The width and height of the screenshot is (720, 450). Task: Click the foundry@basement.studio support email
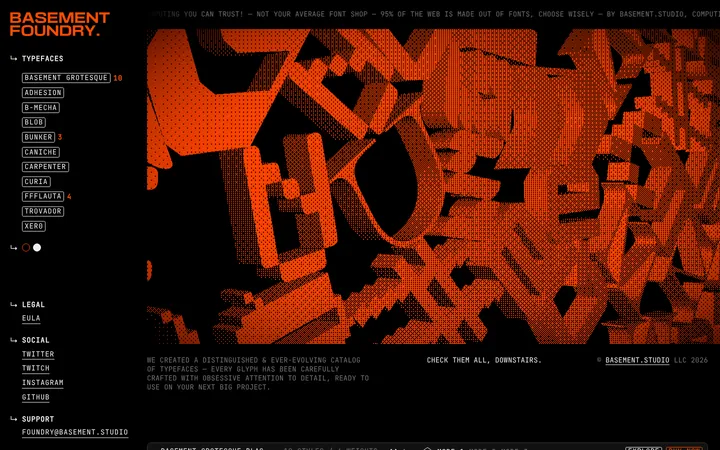(x=75, y=433)
